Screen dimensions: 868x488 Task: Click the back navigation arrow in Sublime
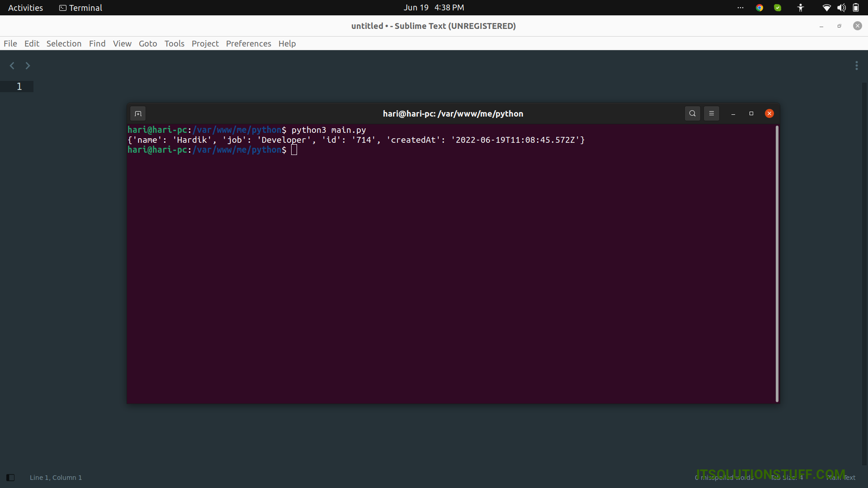pyautogui.click(x=12, y=66)
